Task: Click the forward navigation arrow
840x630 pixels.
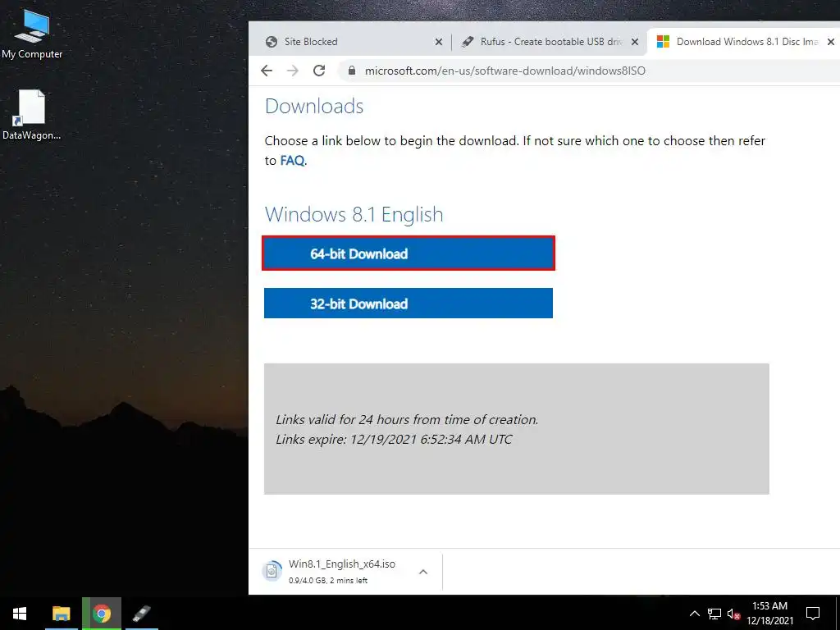Action: point(293,71)
